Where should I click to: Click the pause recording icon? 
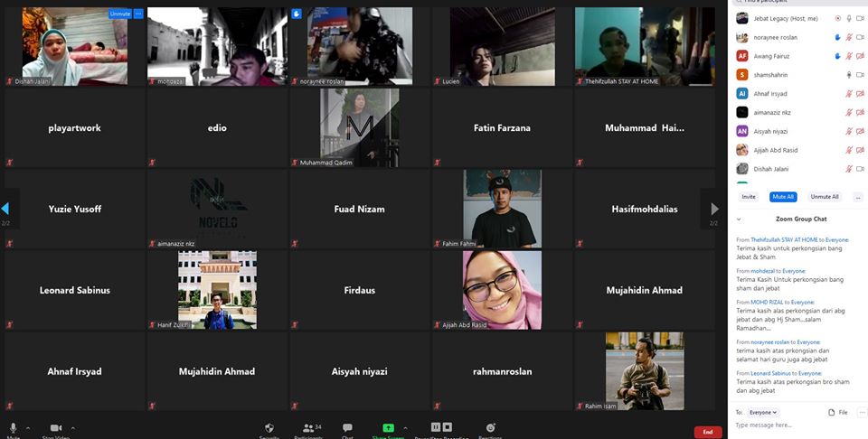click(435, 427)
